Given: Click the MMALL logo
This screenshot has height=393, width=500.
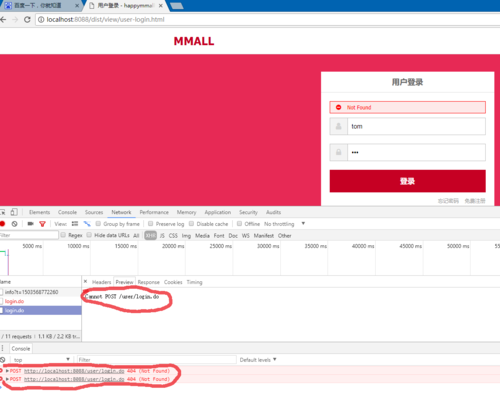Looking at the screenshot, I should (x=194, y=41).
